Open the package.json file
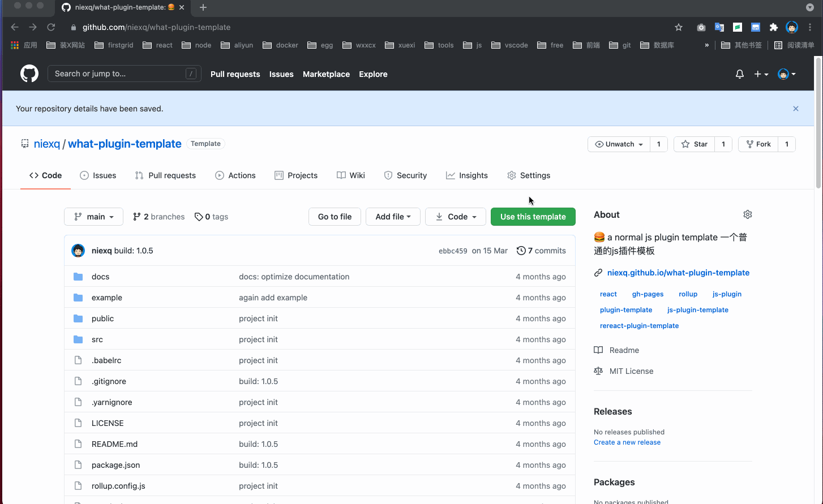 click(115, 465)
